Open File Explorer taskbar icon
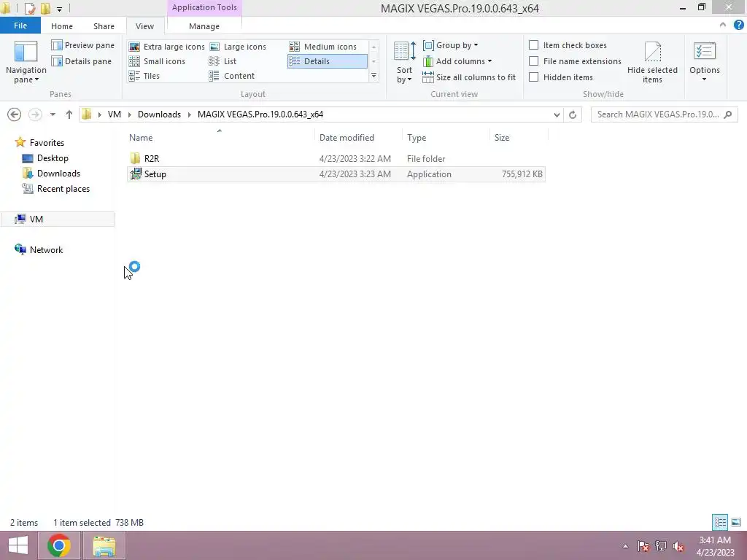 (104, 545)
